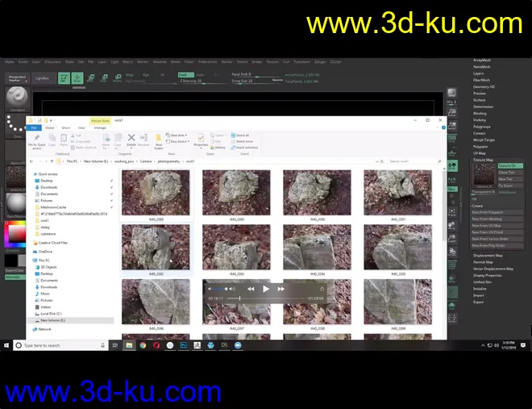Click the ZBrush right-shelf Move view icon
This screenshot has height=409, width=532.
pyautogui.click(x=452, y=226)
